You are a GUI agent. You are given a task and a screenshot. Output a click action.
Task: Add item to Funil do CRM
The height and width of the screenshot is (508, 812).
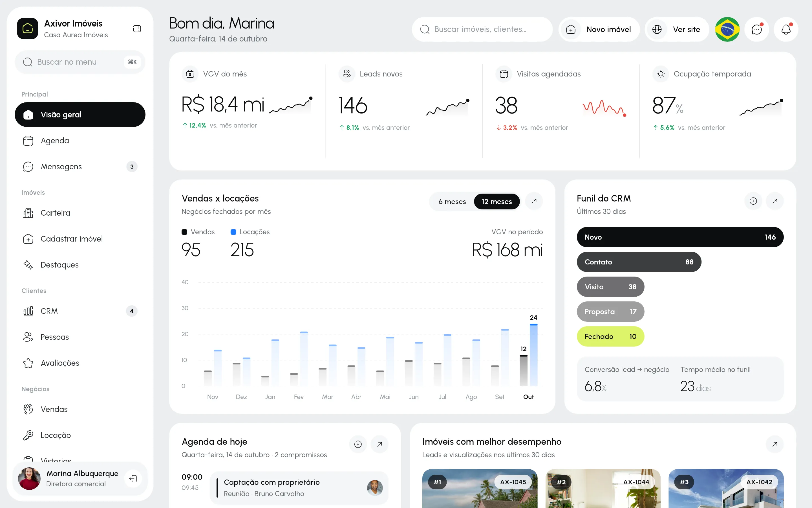[753, 201]
